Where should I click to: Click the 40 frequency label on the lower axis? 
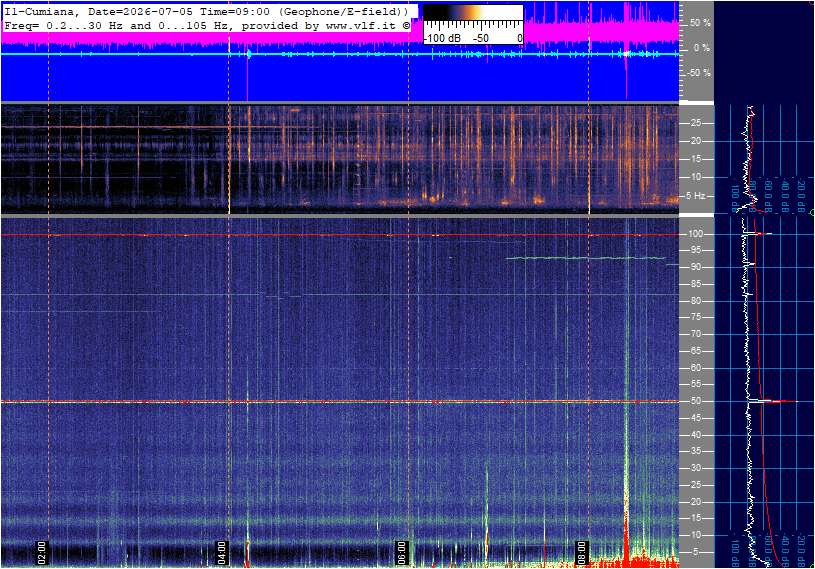(695, 435)
